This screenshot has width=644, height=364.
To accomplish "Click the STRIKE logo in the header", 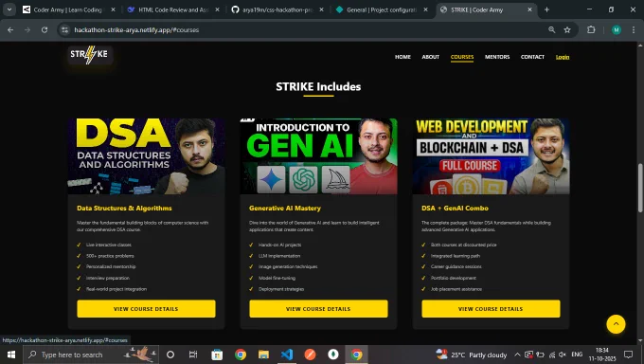I will point(89,55).
